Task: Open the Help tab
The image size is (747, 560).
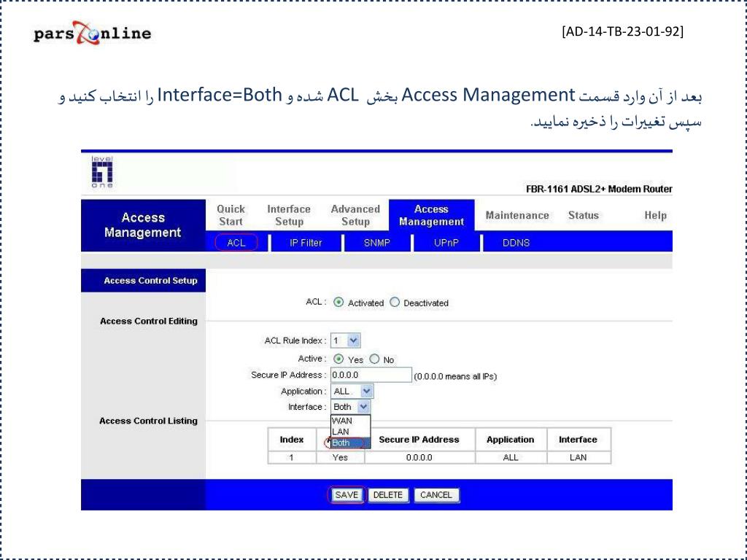Action: point(655,215)
